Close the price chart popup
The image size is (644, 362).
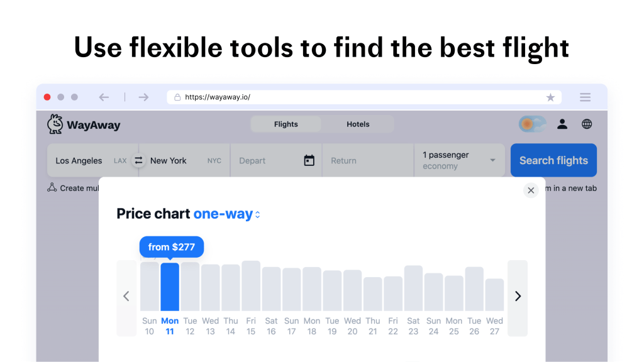point(531,190)
